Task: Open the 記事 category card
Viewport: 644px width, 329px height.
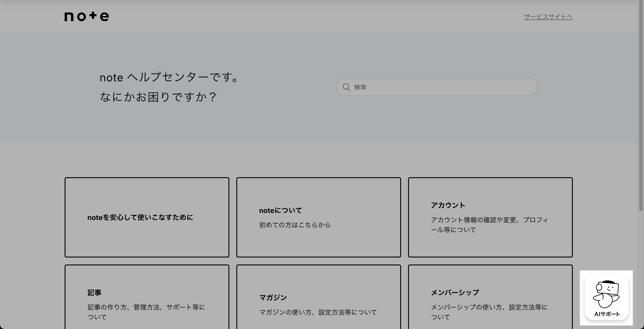Action: tap(147, 297)
